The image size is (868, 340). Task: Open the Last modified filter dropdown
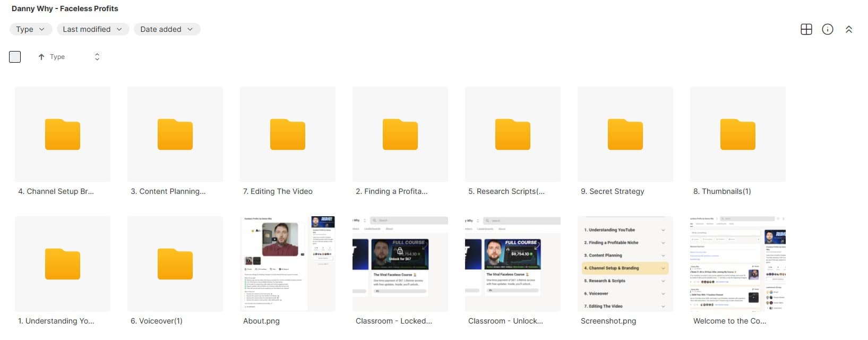pos(92,29)
